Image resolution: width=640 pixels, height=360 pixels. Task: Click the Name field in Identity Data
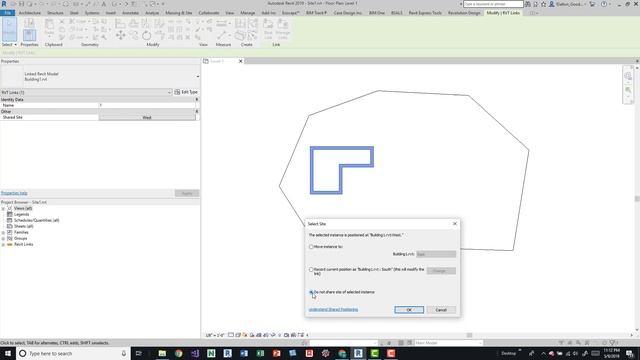pos(147,105)
